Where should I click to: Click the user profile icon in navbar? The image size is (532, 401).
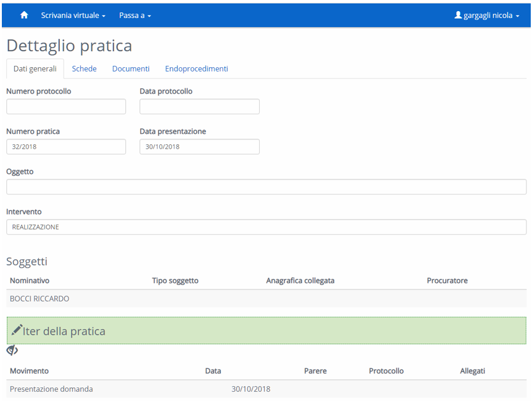[x=458, y=15]
